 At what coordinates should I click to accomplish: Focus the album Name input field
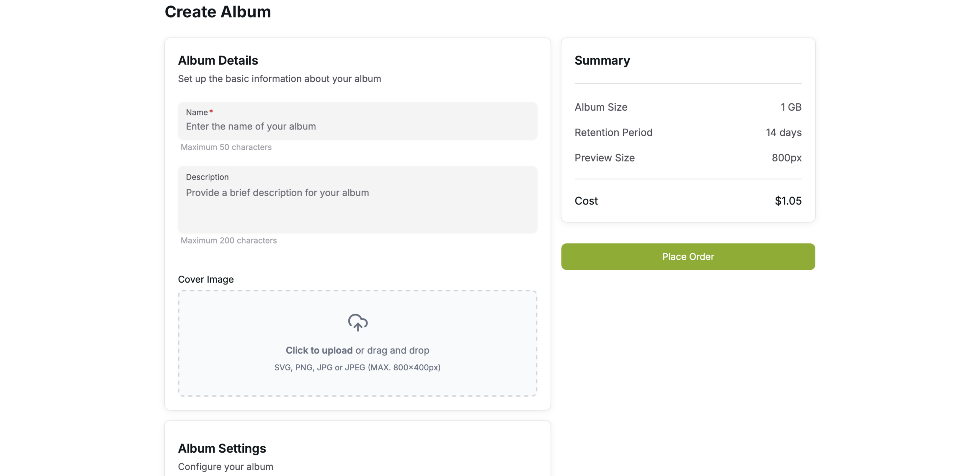(358, 126)
